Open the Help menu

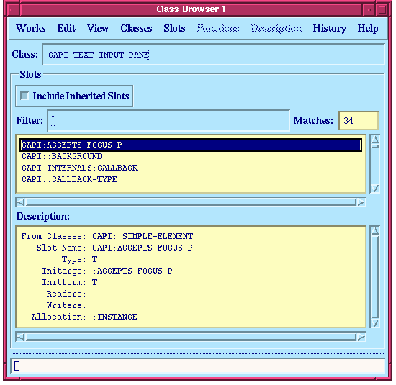(x=368, y=28)
